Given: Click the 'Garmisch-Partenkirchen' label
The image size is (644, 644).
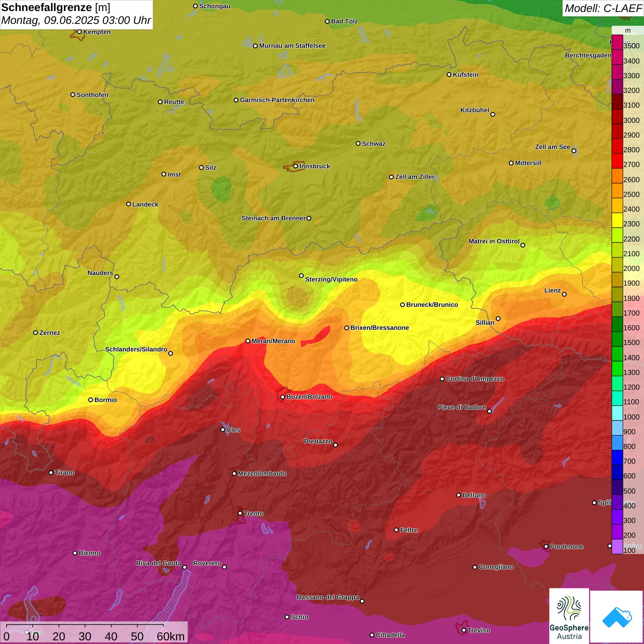Looking at the screenshot, I should [x=277, y=100].
